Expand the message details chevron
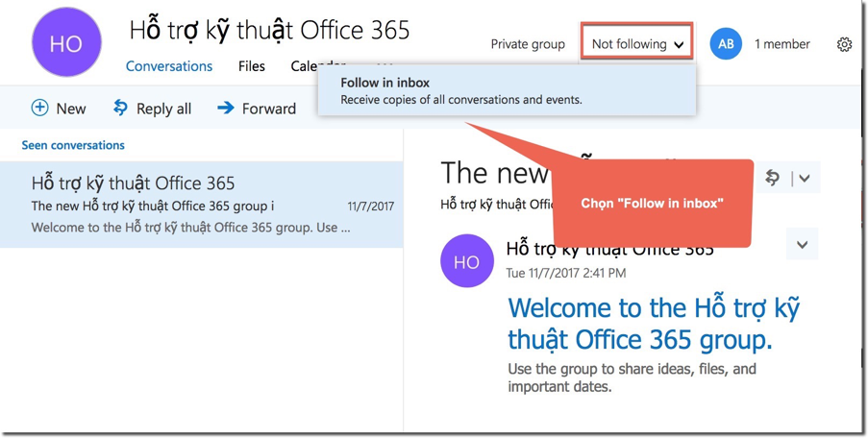 (x=802, y=245)
